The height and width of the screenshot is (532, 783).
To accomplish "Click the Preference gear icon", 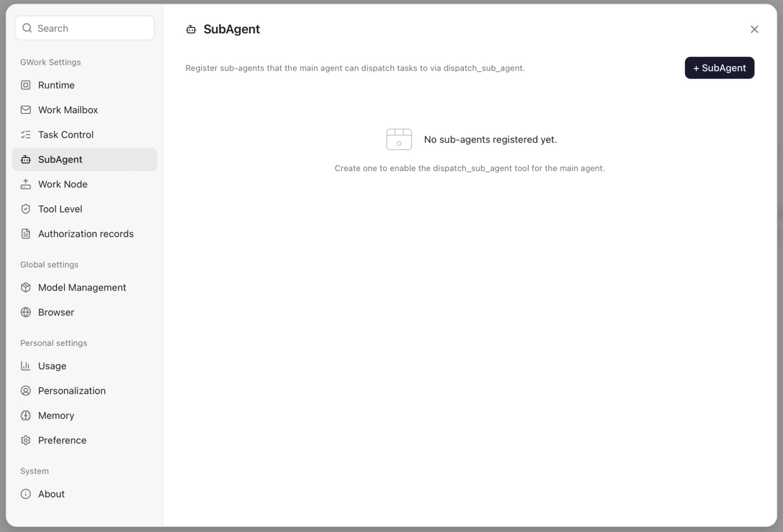I will point(26,440).
